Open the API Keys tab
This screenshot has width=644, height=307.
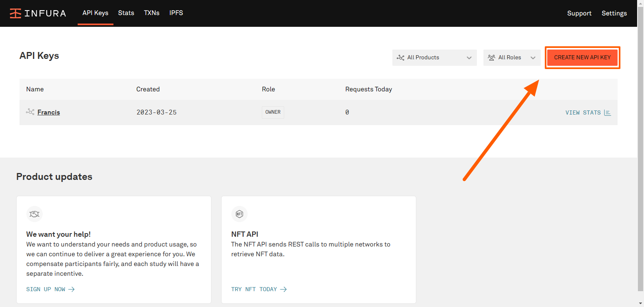tap(96, 13)
